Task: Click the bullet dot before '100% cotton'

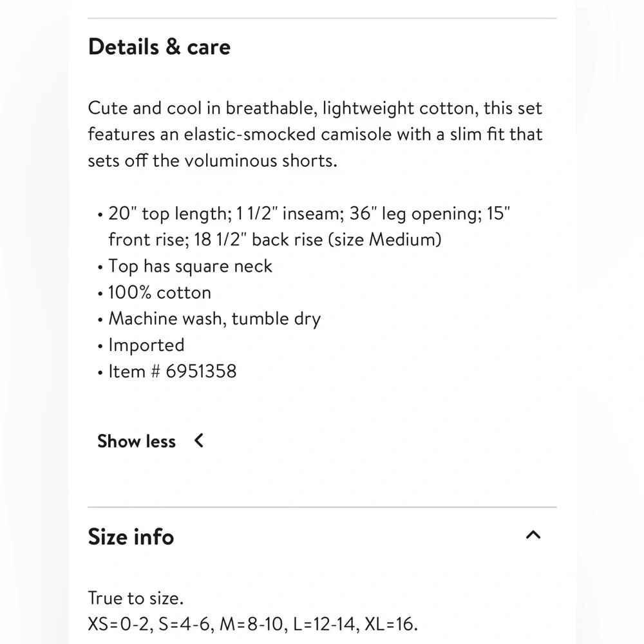Action: click(x=100, y=294)
